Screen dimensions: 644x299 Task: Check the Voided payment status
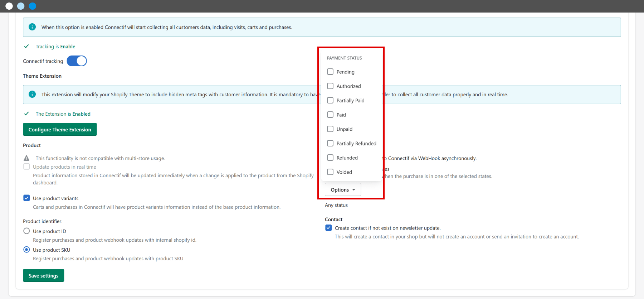click(x=330, y=172)
